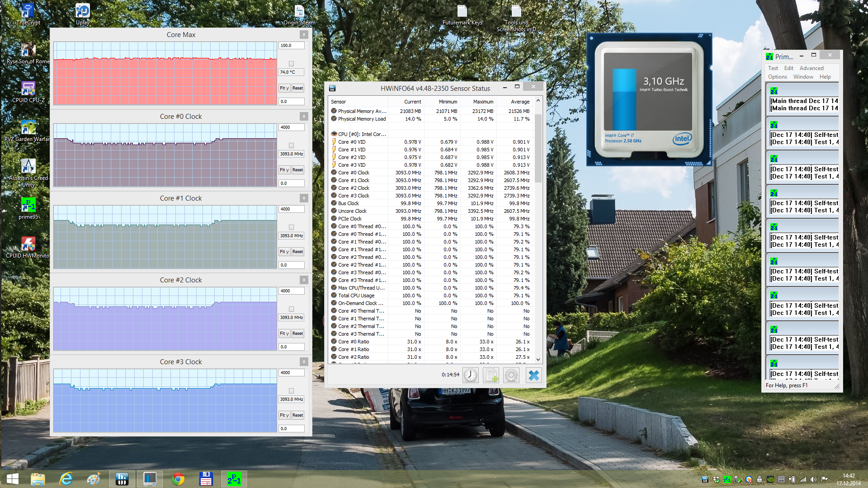Open the Advanced menu in Prime95
The image size is (868, 488).
coord(811,68)
